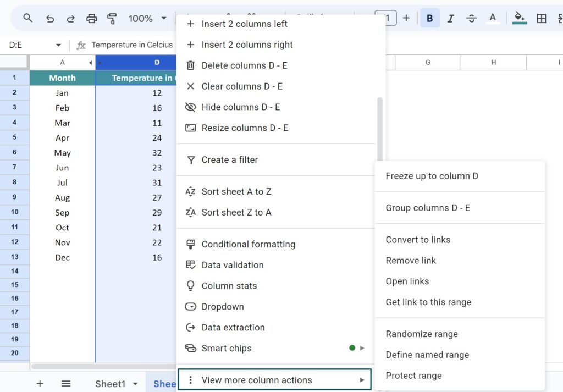Apply strikethrough formatting
The height and width of the screenshot is (392, 563).
471,18
